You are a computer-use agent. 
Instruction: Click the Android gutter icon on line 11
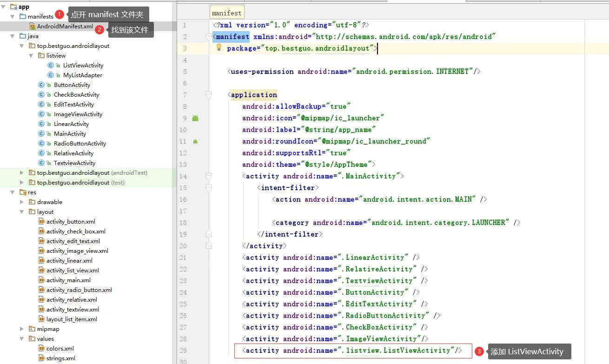pyautogui.click(x=195, y=141)
